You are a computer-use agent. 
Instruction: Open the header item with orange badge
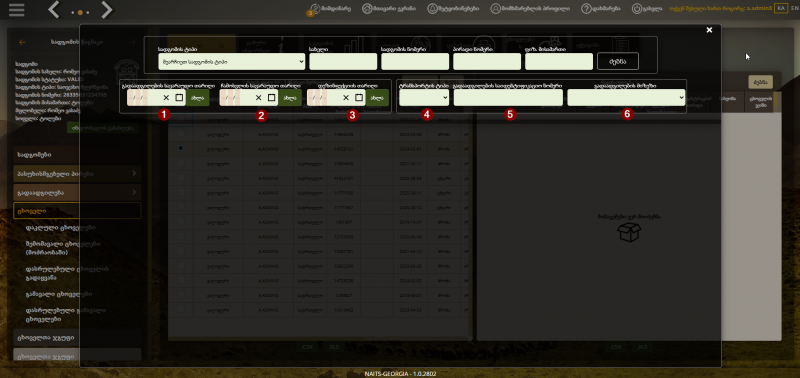(x=331, y=9)
